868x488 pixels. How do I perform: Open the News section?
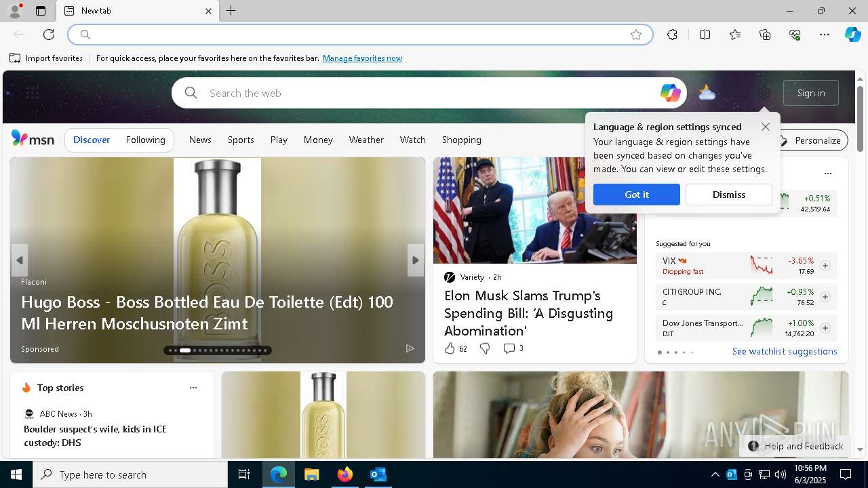click(x=200, y=140)
